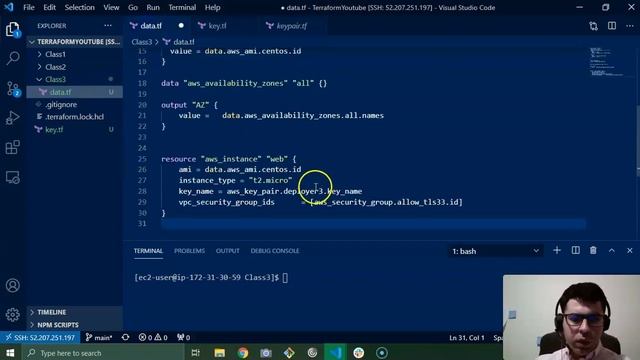Expand the NPM Scripts section
Viewport: 640px width, 360px height.
tap(58, 325)
